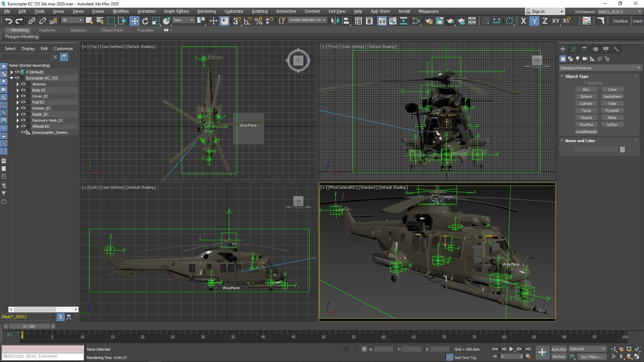This screenshot has height=362, width=644.
Task: Click the object color swatch
Action: pos(622,150)
